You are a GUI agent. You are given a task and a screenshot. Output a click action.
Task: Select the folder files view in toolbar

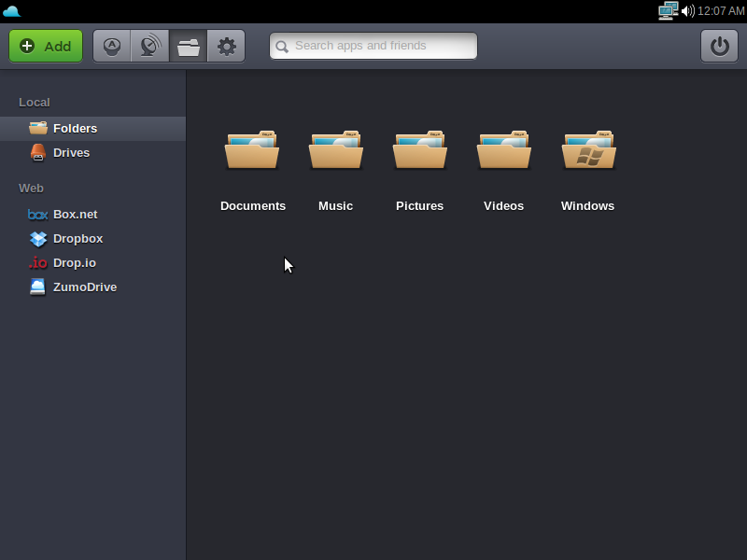tap(189, 46)
